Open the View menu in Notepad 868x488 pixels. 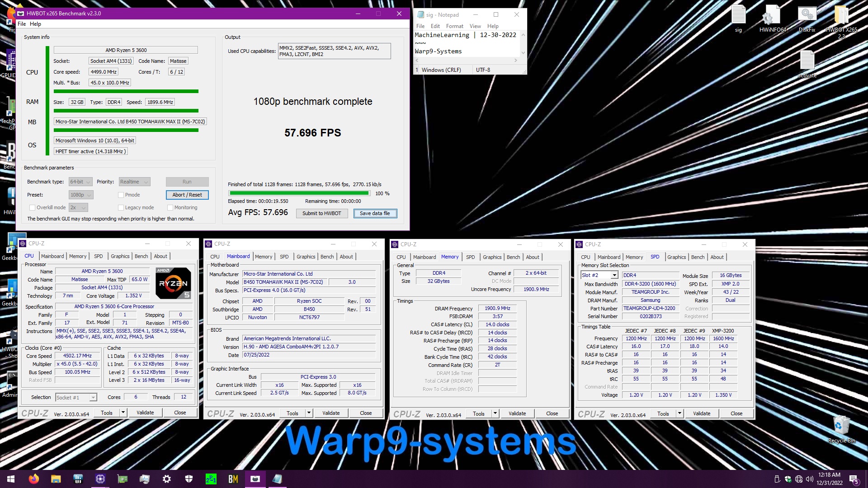(475, 26)
